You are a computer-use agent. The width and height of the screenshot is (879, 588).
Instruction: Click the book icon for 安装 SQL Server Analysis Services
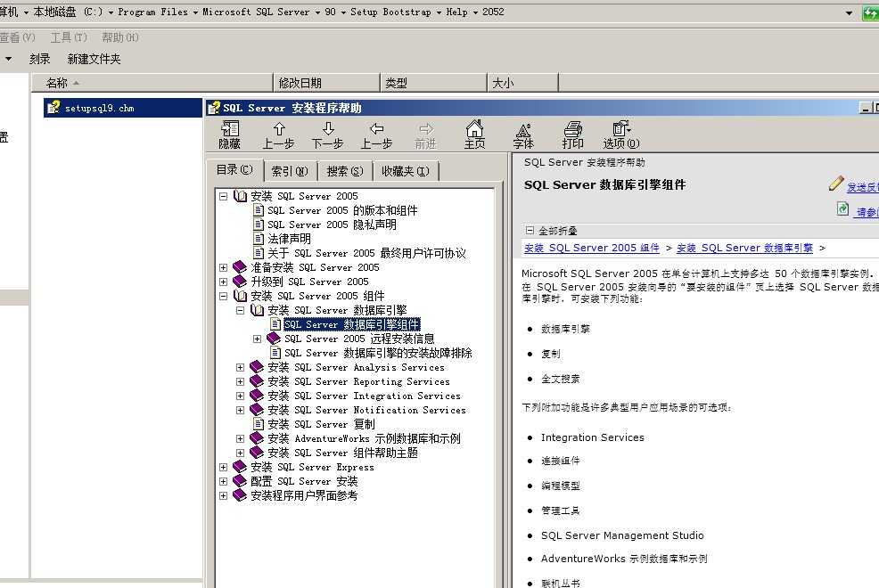pyautogui.click(x=257, y=367)
